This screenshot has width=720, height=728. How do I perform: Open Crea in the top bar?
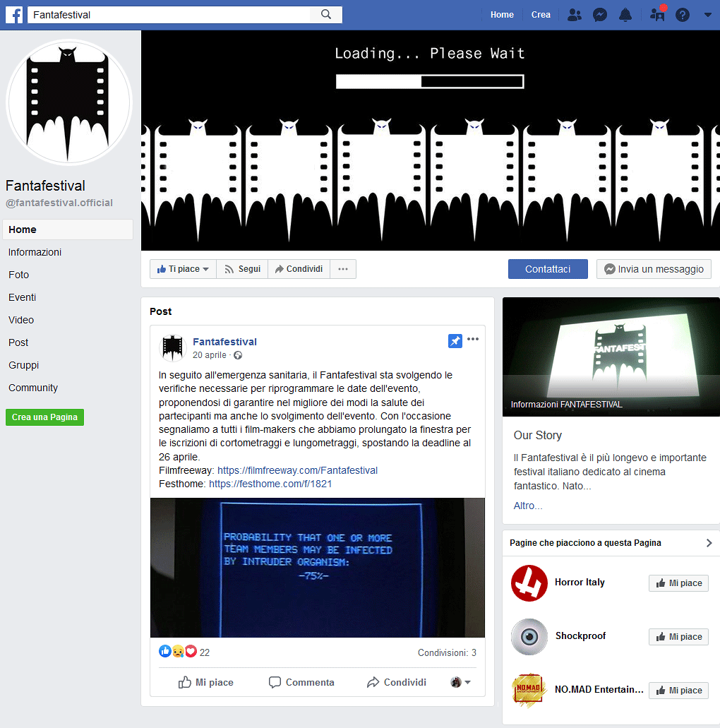541,15
